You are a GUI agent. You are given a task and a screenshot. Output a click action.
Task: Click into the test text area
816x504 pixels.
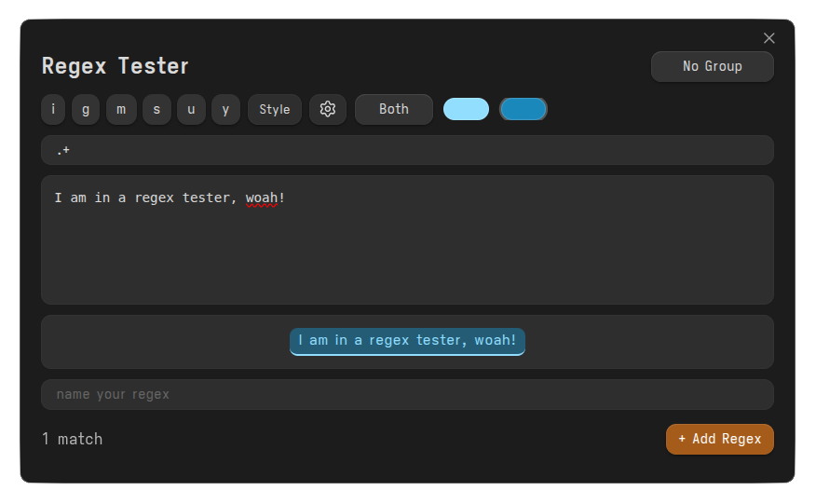(x=407, y=240)
